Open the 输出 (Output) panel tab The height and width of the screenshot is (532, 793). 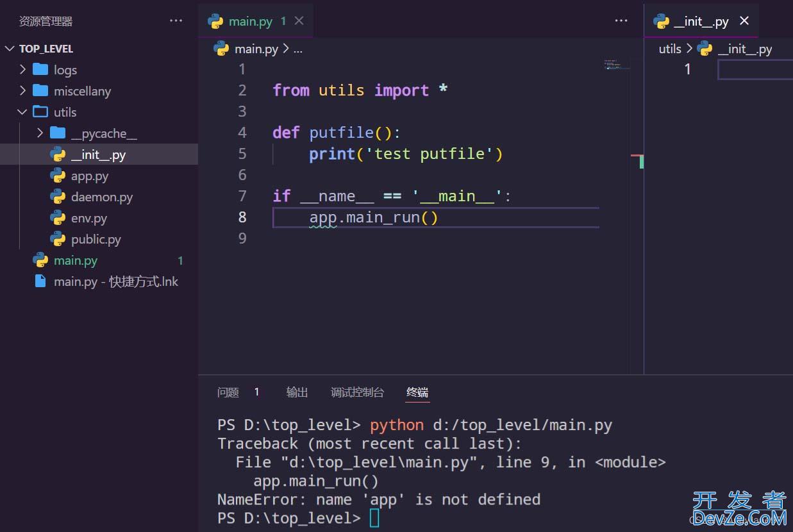(x=297, y=392)
